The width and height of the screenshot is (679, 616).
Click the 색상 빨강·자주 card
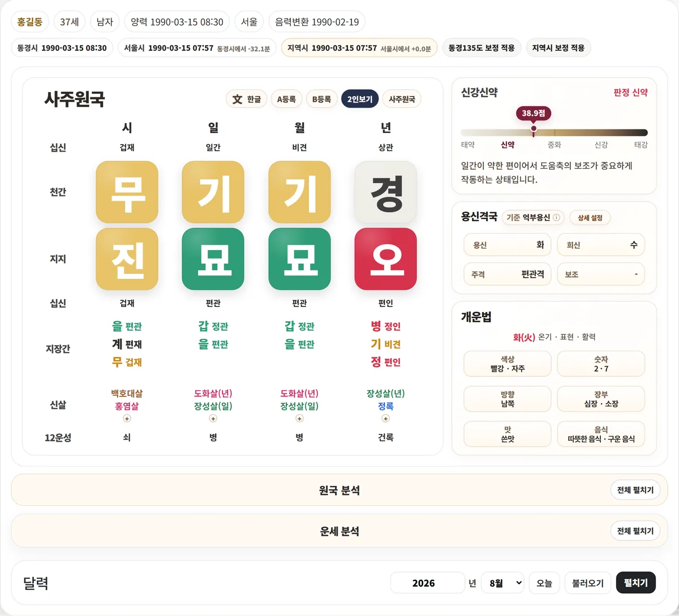pos(508,364)
